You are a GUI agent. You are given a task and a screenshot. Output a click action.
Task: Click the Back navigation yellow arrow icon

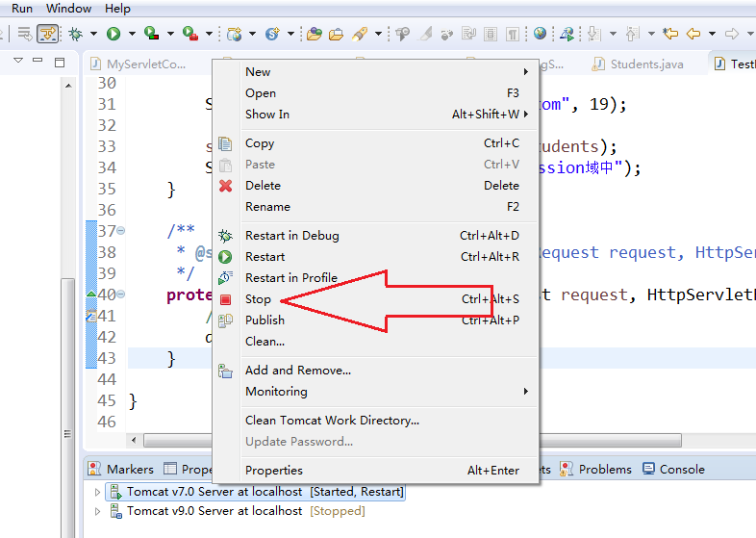694,34
